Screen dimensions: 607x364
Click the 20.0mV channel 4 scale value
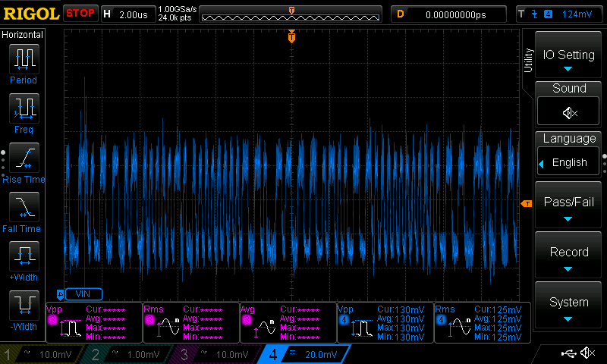coord(321,354)
